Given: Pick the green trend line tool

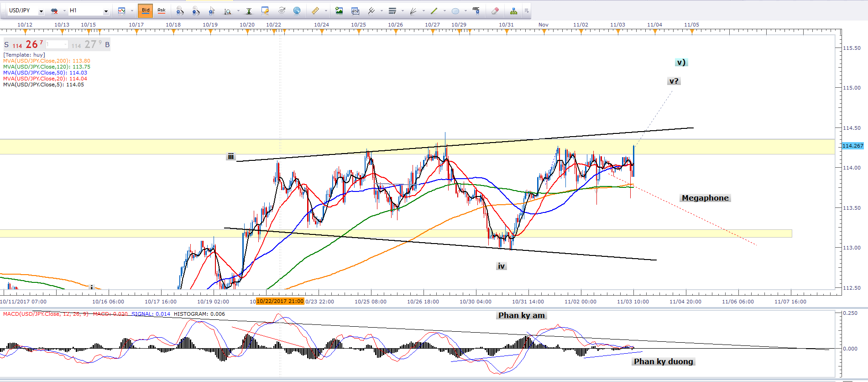Looking at the screenshot, I should [434, 11].
